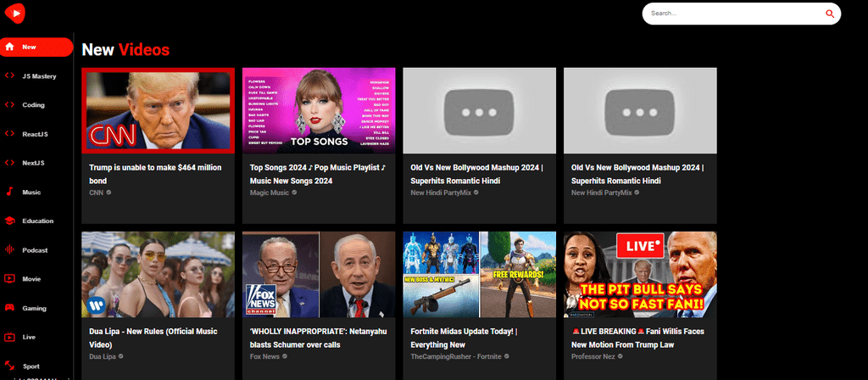Click title 'Dua Lipa - New Rules'
The image size is (868, 380).
coord(153,338)
